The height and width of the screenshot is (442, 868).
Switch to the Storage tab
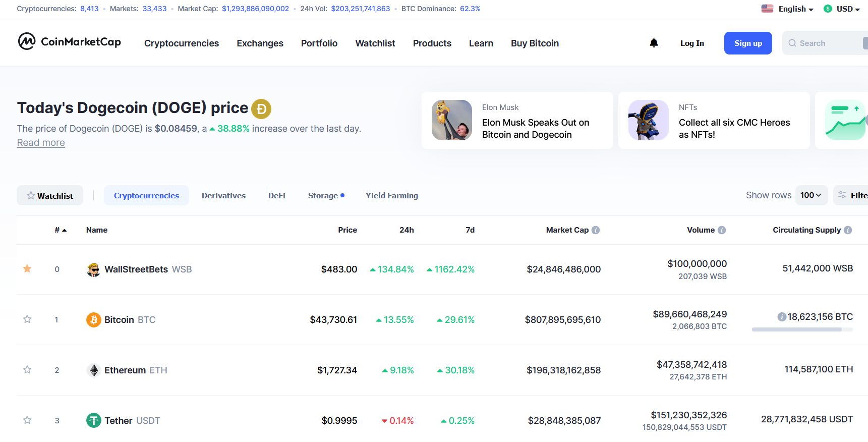pos(326,195)
